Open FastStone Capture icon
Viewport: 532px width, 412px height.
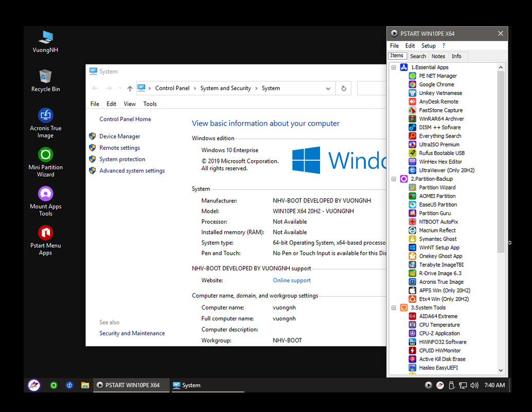[x=412, y=110]
